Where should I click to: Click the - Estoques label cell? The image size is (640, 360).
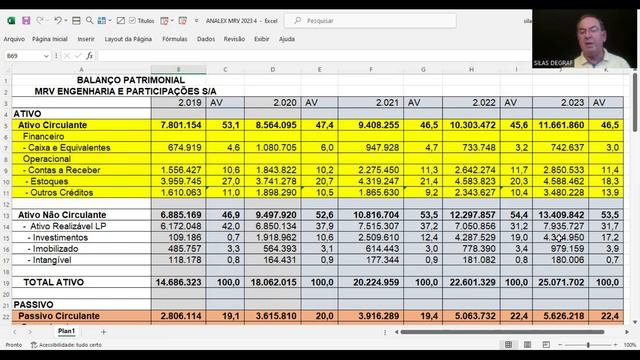(x=81, y=182)
